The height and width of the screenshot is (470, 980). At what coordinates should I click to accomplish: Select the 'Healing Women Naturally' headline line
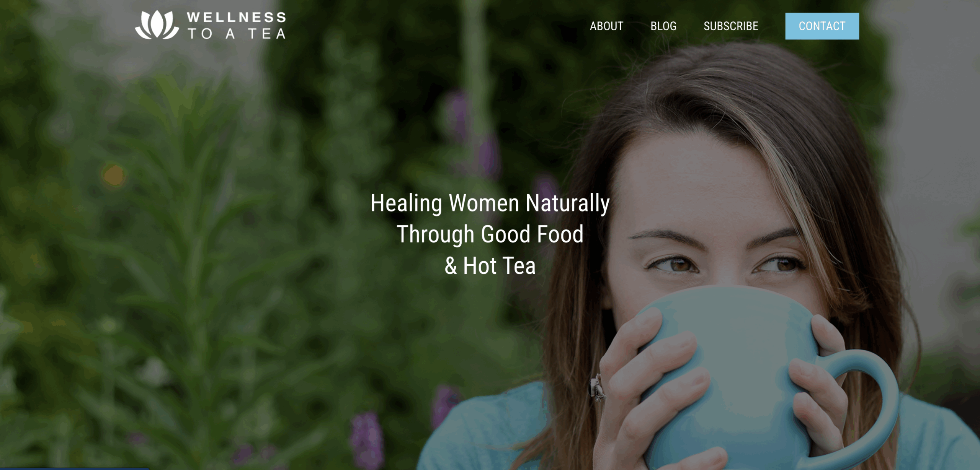tap(490, 203)
